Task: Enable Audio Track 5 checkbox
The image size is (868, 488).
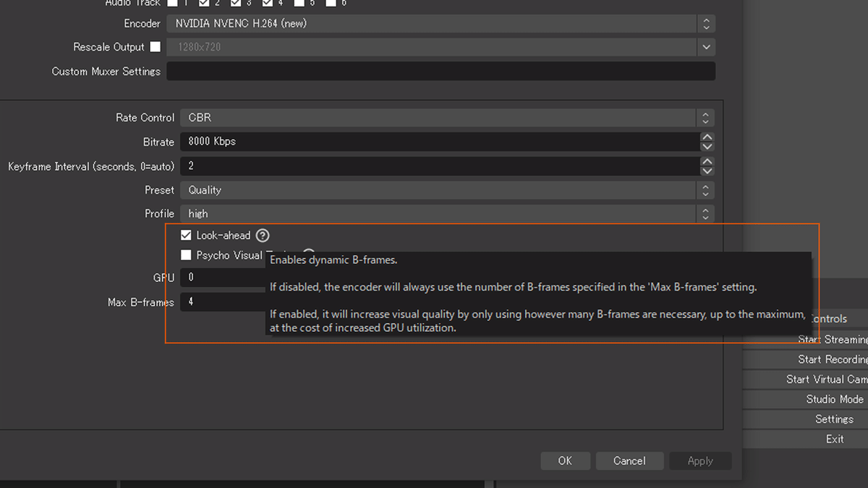Action: (299, 3)
